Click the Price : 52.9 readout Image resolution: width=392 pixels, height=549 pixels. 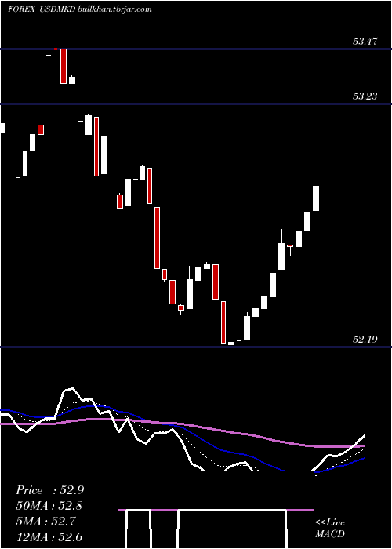[x=49, y=490]
